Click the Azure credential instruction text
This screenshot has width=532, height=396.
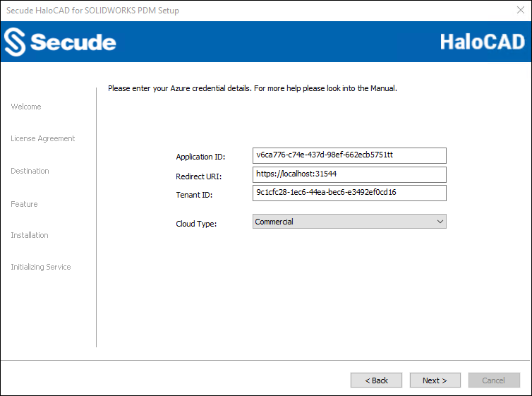coord(253,89)
